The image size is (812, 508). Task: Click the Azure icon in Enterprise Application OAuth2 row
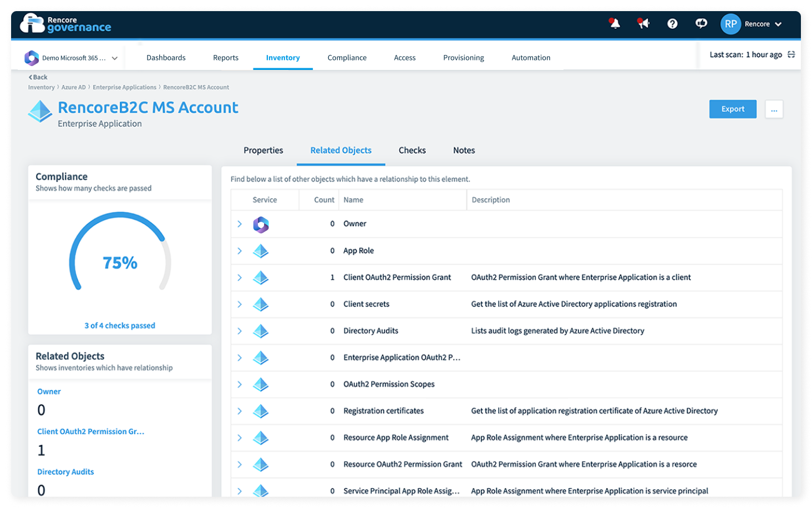coord(261,358)
